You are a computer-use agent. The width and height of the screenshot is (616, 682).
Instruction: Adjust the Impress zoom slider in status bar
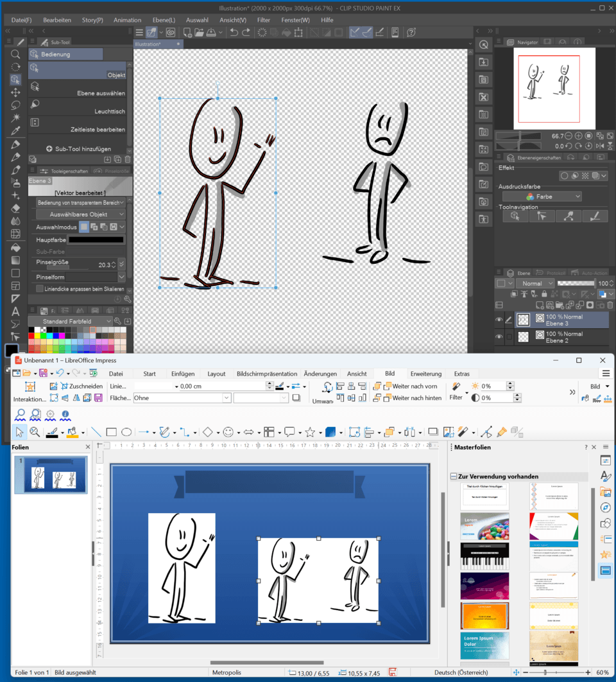tap(556, 672)
